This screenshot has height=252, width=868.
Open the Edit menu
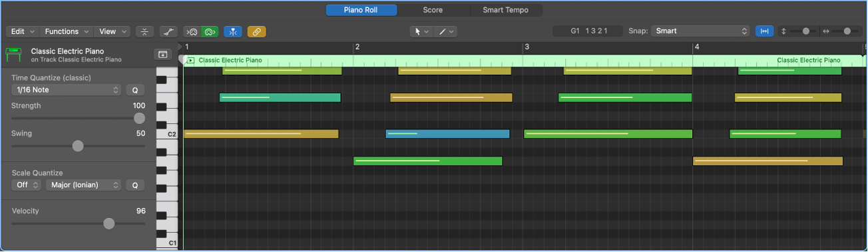point(22,31)
